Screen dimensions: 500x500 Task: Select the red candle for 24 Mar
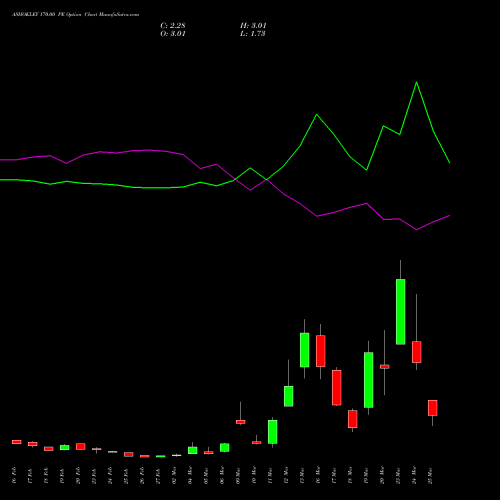click(x=417, y=352)
